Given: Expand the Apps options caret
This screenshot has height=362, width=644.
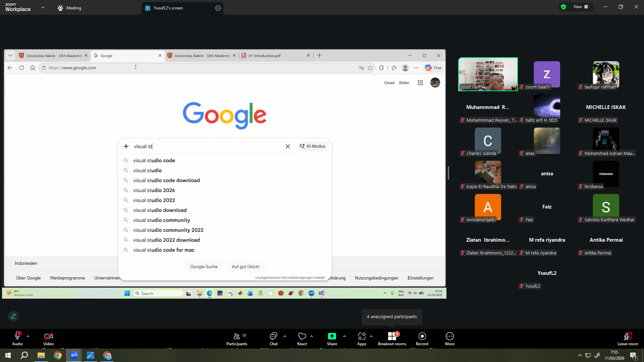Looking at the screenshot, I should [x=371, y=336].
